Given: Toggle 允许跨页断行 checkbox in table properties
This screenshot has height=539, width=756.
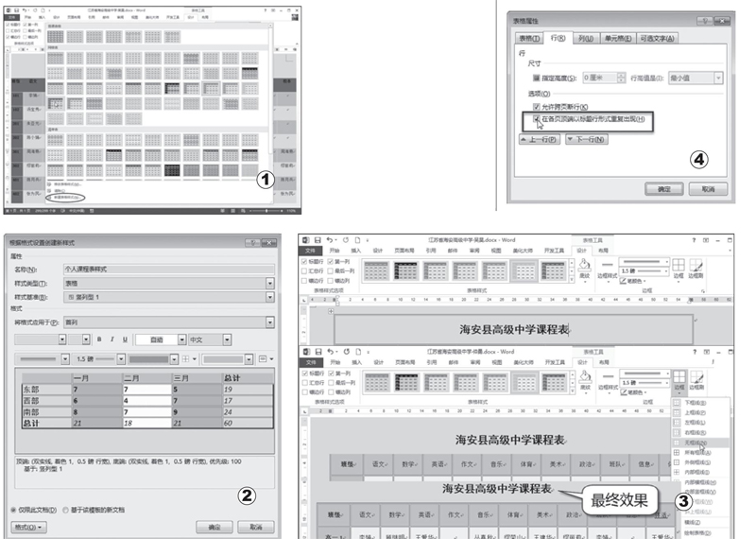Looking at the screenshot, I should tap(538, 107).
